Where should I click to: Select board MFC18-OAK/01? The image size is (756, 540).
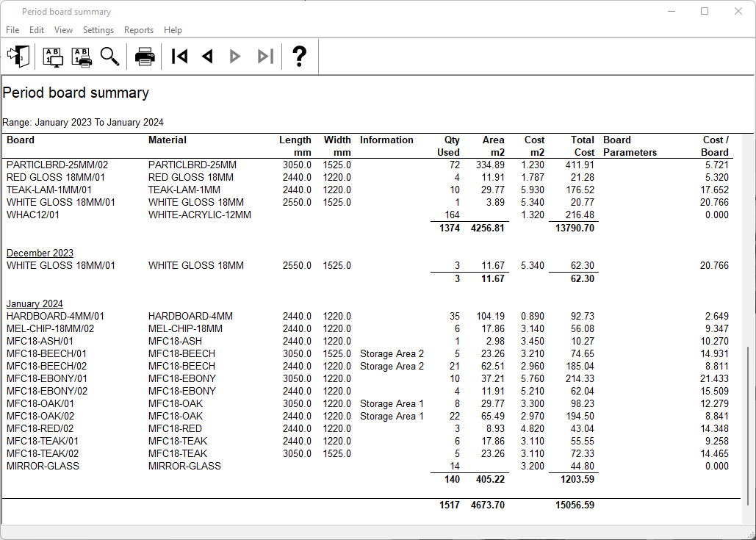(x=40, y=404)
